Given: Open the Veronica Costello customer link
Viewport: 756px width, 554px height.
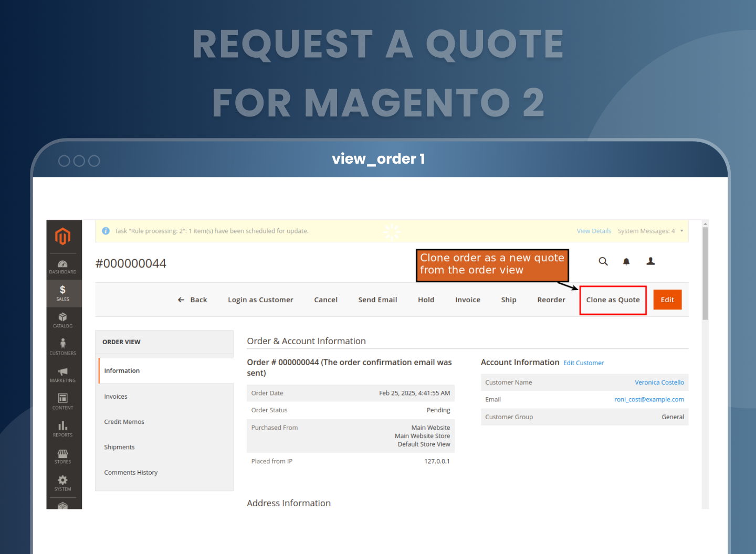Looking at the screenshot, I should [659, 382].
